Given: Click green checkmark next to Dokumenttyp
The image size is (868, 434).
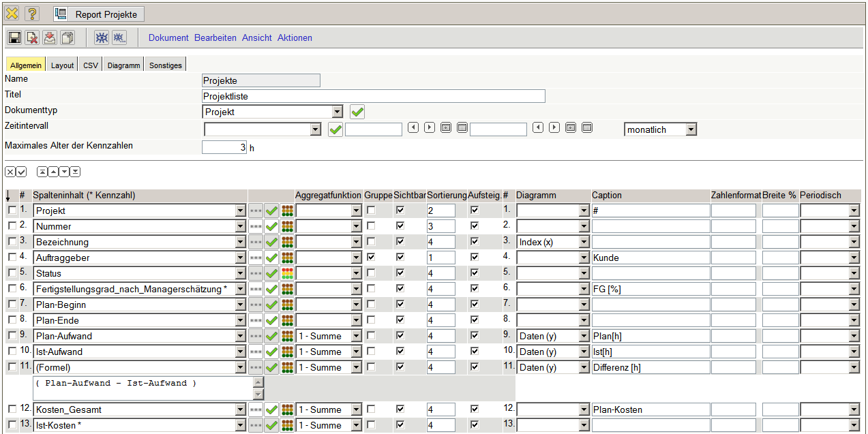Looking at the screenshot, I should coord(357,111).
